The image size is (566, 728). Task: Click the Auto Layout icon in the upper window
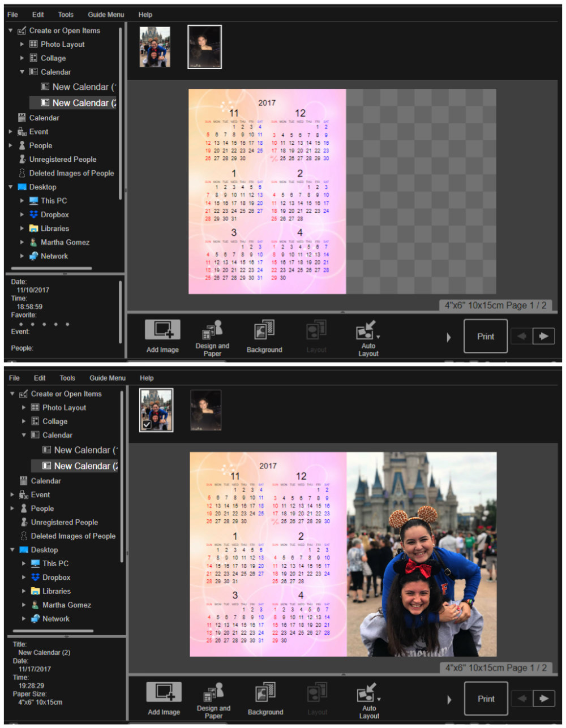pyautogui.click(x=366, y=330)
